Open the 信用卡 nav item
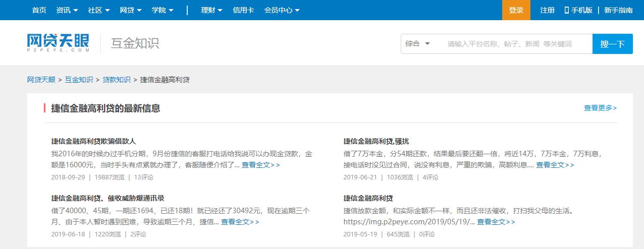The width and height of the screenshot is (644, 249). point(243,10)
